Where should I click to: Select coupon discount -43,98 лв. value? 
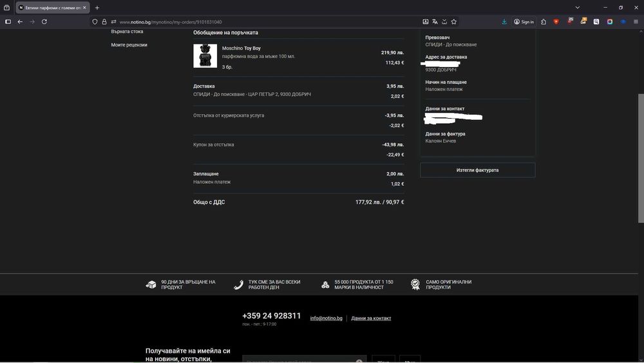coord(393,144)
